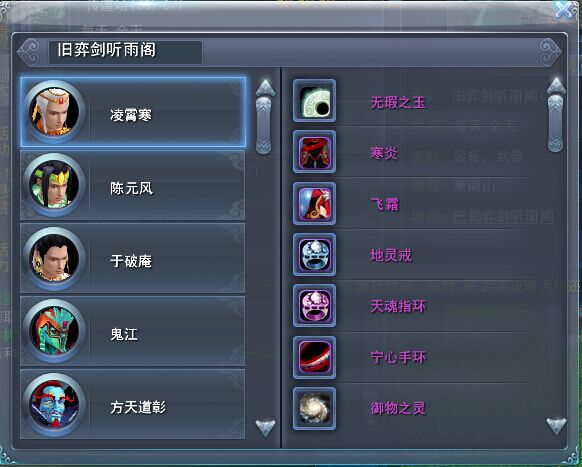Click boss list scroll down arrow
Screen dimensions: 582x467
[265, 427]
